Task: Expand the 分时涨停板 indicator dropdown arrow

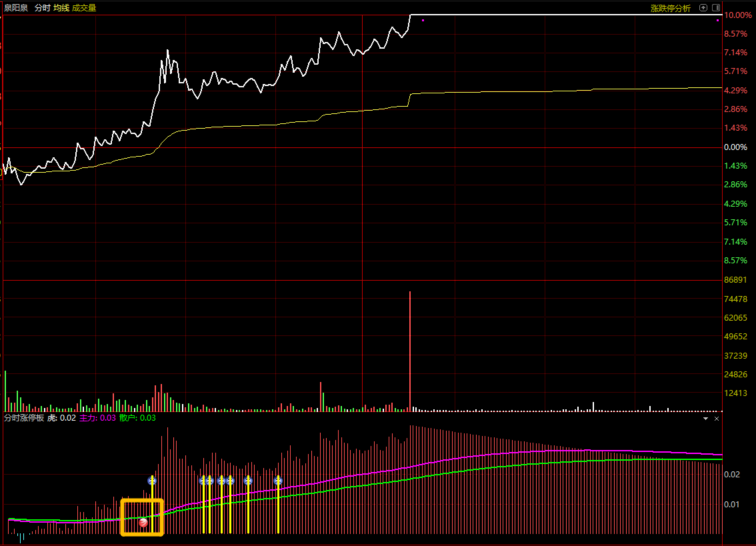Action: [x=705, y=419]
